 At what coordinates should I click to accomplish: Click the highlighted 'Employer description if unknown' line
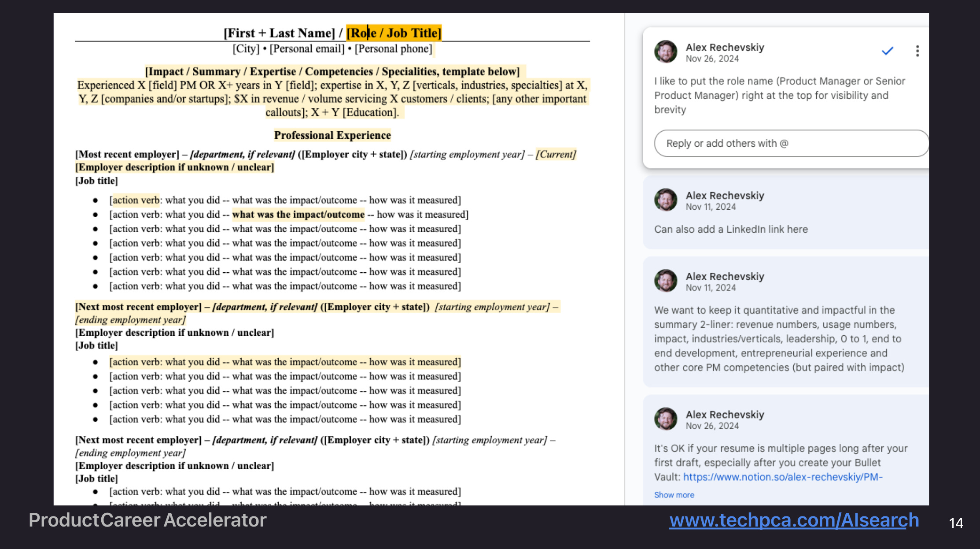[x=175, y=167]
